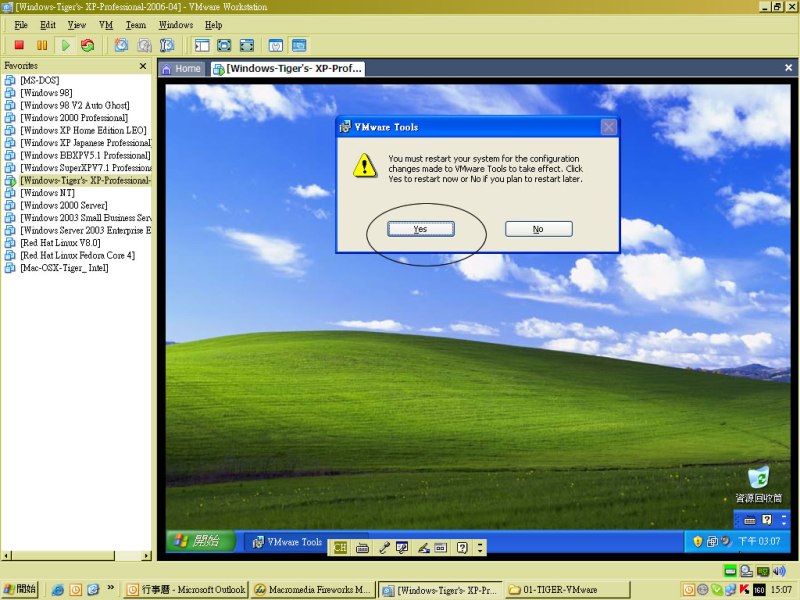Open the Help menu
This screenshot has height=600, width=800.
[x=214, y=25]
